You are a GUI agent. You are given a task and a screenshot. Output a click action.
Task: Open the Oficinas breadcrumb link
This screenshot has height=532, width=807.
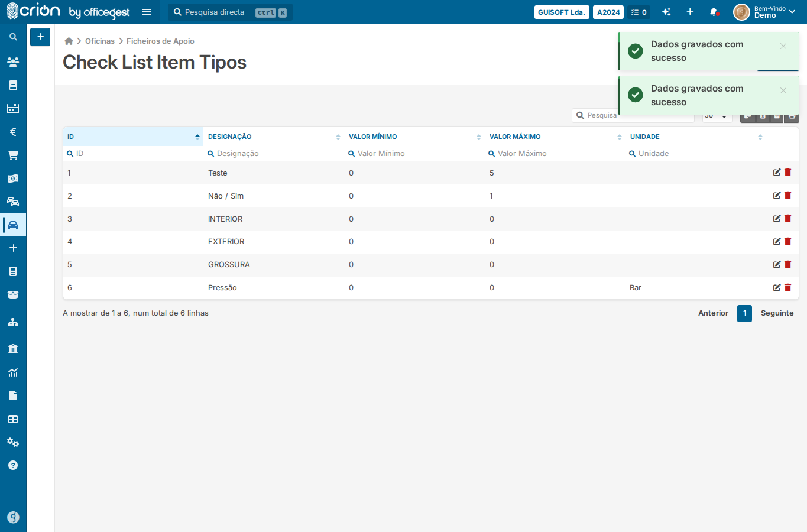tap(100, 41)
